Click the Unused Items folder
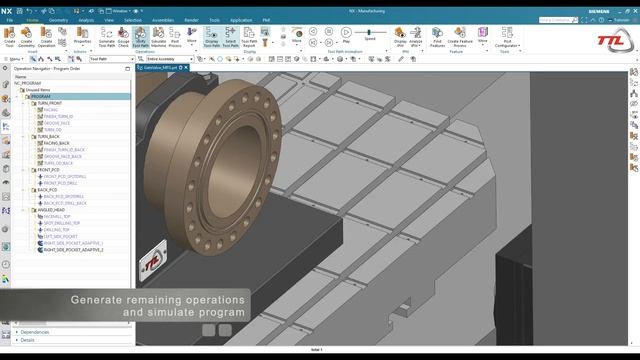The image size is (640, 360). point(38,90)
